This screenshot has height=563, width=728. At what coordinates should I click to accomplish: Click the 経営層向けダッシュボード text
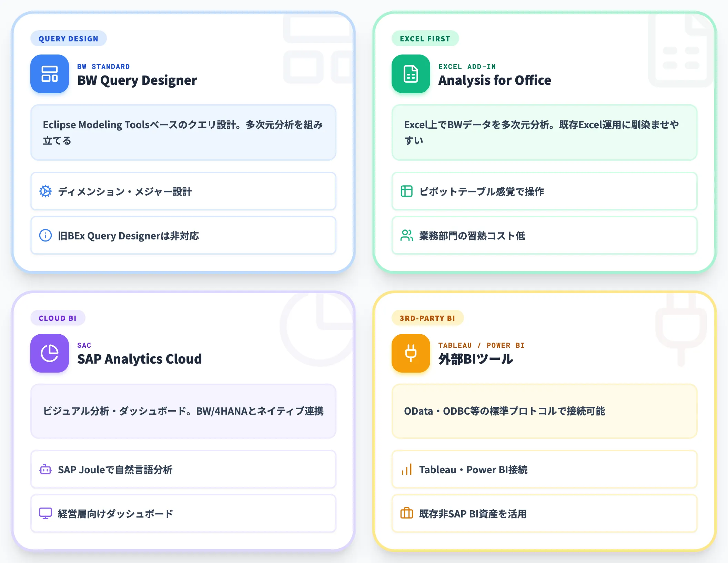pos(115,514)
